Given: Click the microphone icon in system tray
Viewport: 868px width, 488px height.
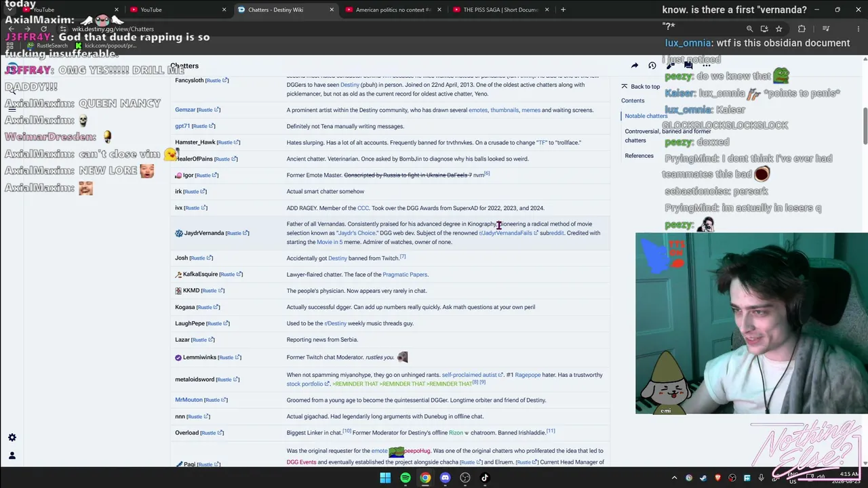Looking at the screenshot, I should pos(762,478).
